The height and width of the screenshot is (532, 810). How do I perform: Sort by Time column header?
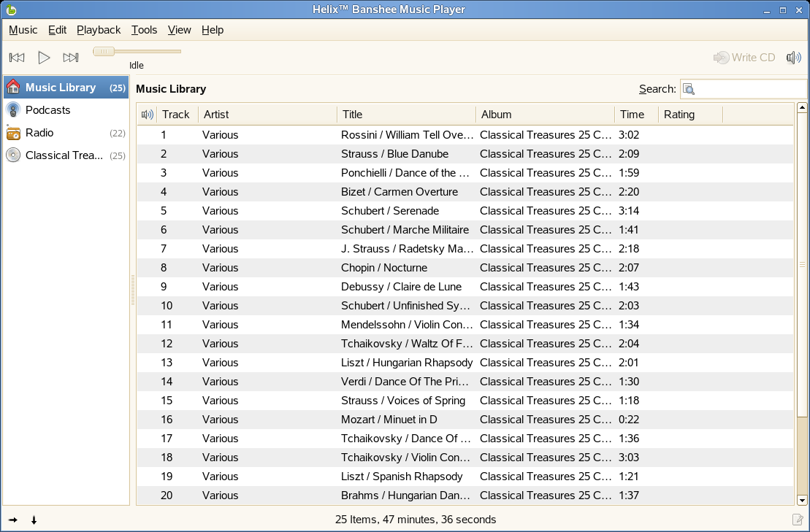(x=636, y=115)
